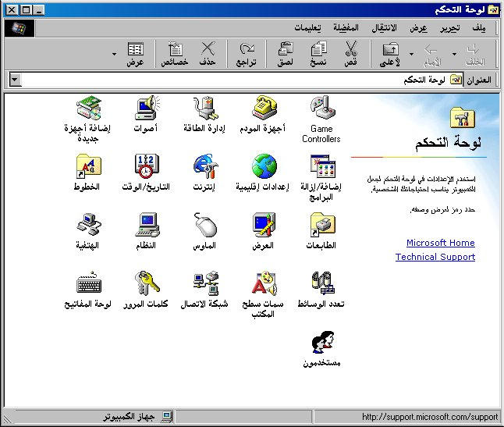
Task: Open the users icon (مستخدمون)
Action: (321, 350)
